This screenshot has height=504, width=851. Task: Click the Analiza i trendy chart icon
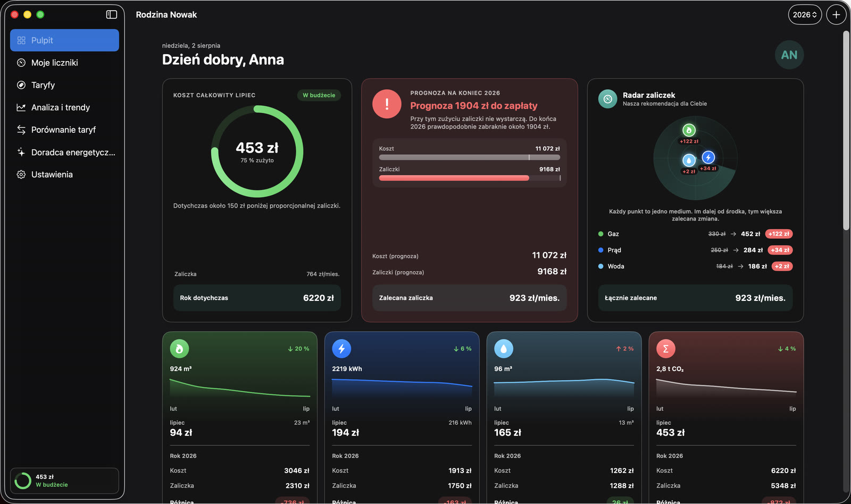[21, 107]
